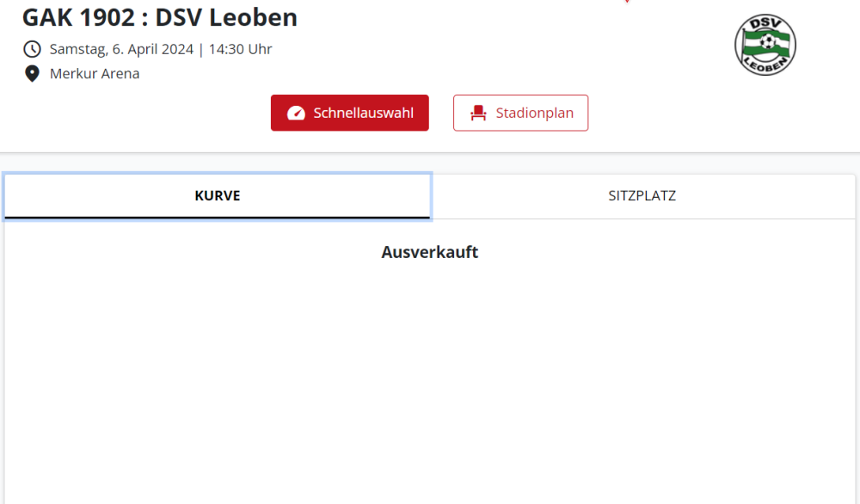Open the Stadionplan via its text label
Image resolution: width=860 pixels, height=504 pixels.
tap(534, 113)
